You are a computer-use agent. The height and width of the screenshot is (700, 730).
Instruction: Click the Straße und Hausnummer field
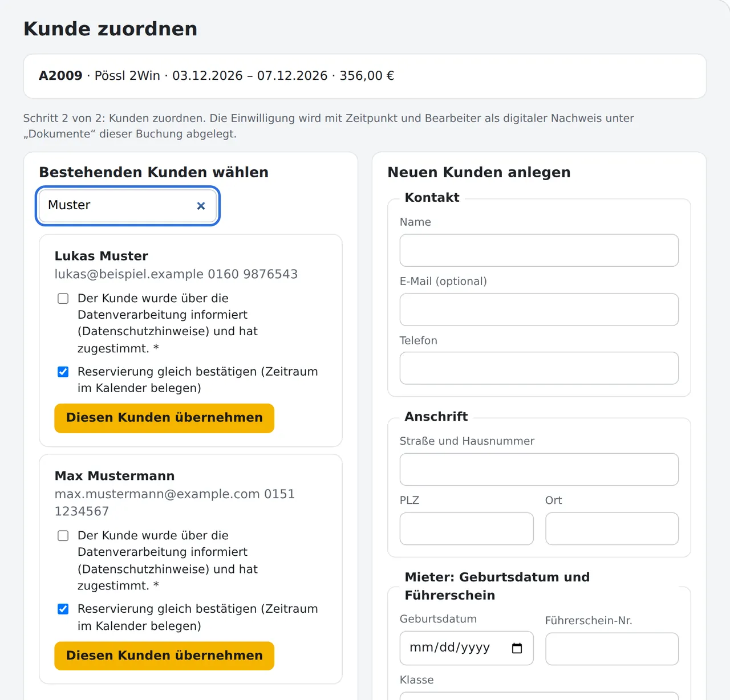(x=539, y=469)
